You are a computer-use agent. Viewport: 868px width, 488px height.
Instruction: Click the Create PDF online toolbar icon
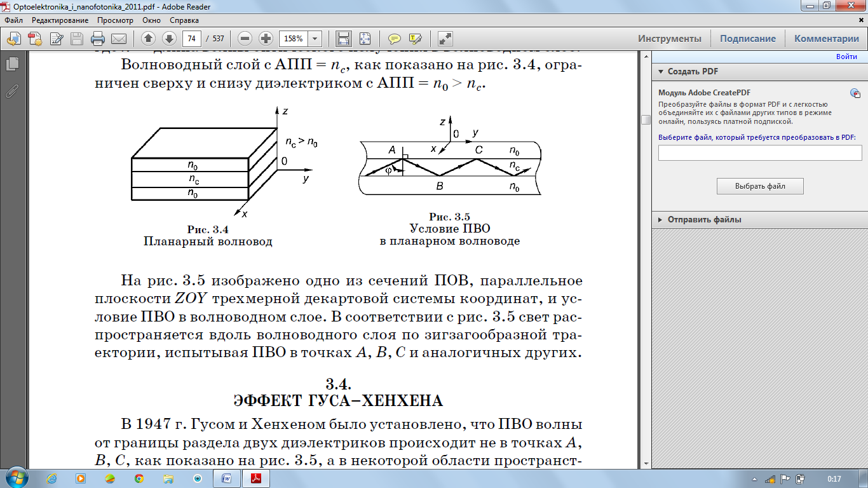coord(34,38)
